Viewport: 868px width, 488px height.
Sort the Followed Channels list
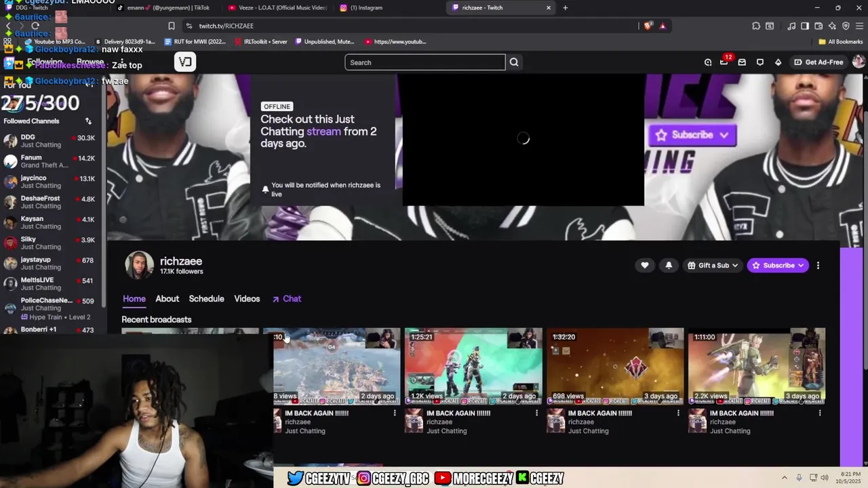tap(88, 121)
